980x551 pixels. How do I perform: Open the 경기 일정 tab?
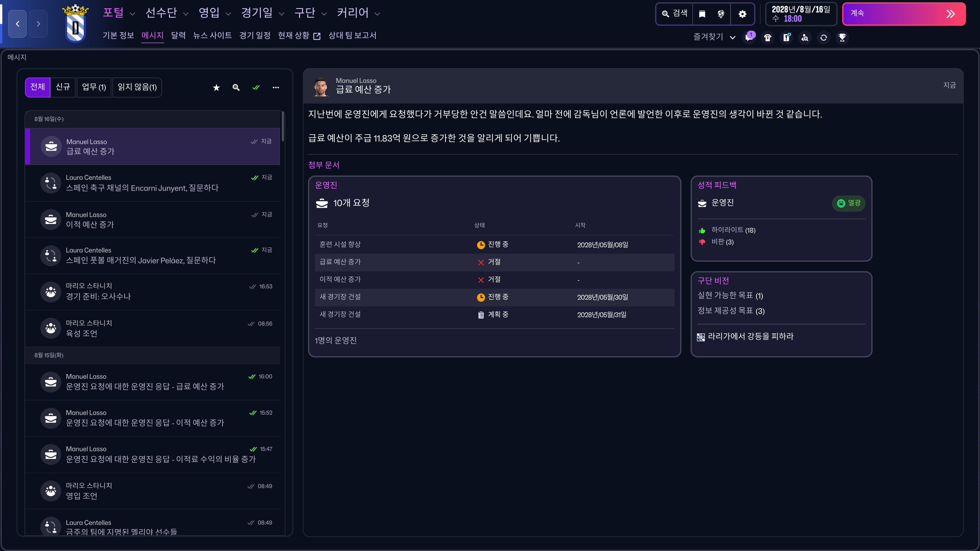pos(254,36)
